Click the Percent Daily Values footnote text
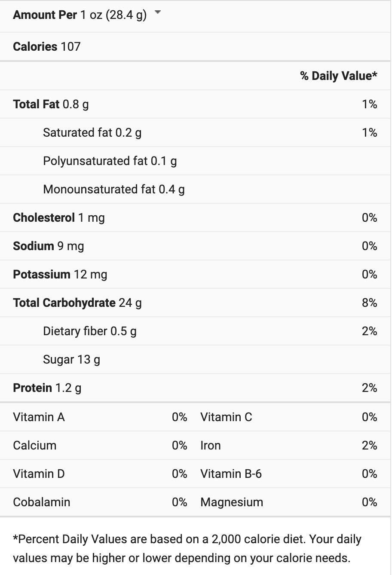Screen dimensions: 392x575 [187, 549]
